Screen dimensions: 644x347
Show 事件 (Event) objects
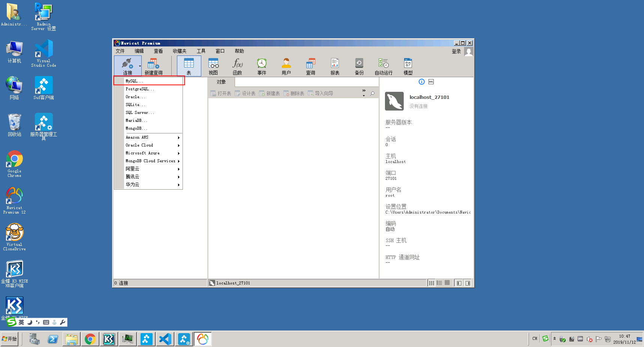(262, 66)
